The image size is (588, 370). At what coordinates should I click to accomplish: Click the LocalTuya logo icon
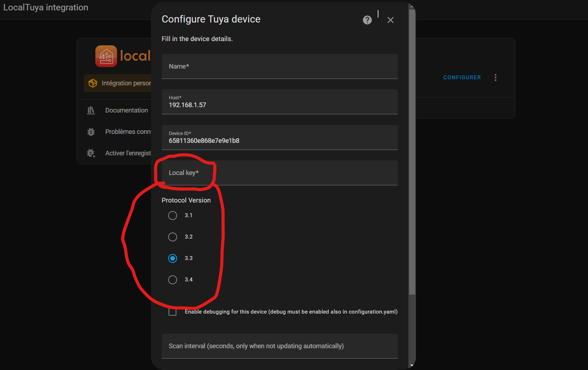[106, 56]
